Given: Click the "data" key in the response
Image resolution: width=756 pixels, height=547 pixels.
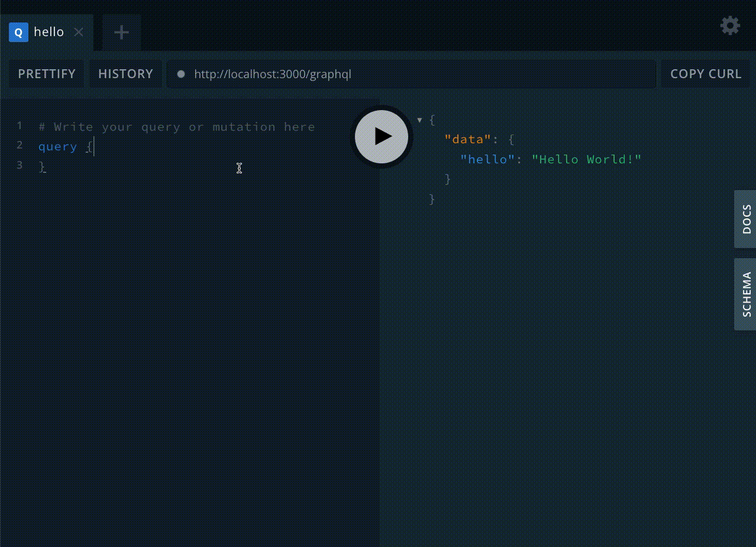Looking at the screenshot, I should point(467,140).
